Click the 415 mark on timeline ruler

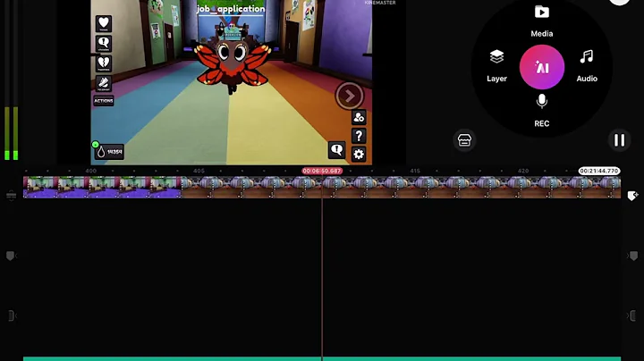point(415,171)
